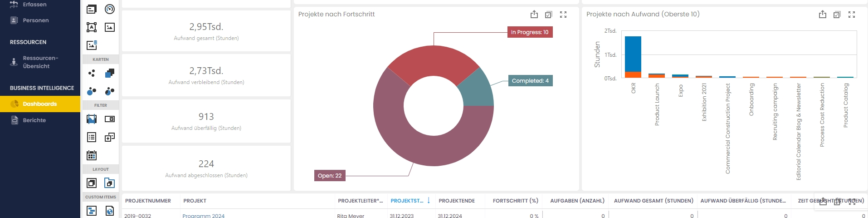
Task: Sort the grid by the Projektende column
Action: coord(457,201)
